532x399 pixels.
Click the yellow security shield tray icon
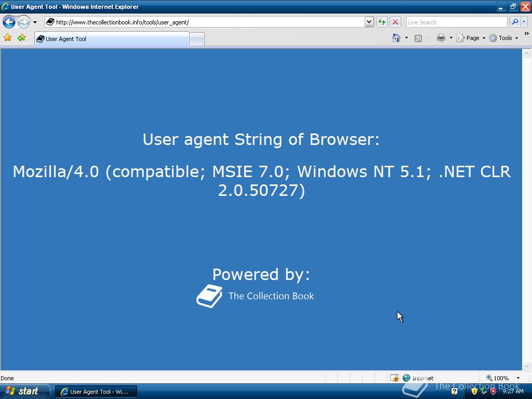click(474, 392)
